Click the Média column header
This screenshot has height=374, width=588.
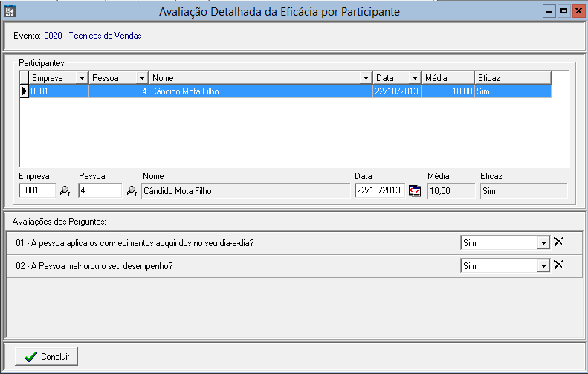pyautogui.click(x=448, y=78)
